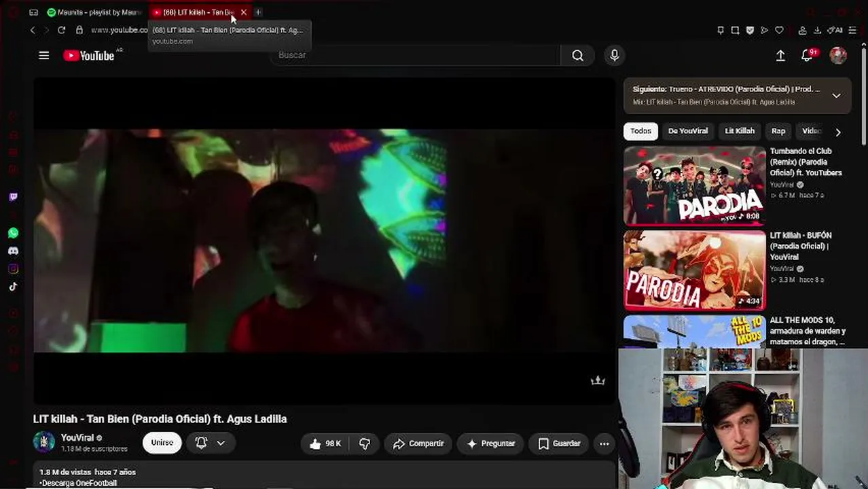
Task: Click the address bar URL
Action: click(x=119, y=30)
